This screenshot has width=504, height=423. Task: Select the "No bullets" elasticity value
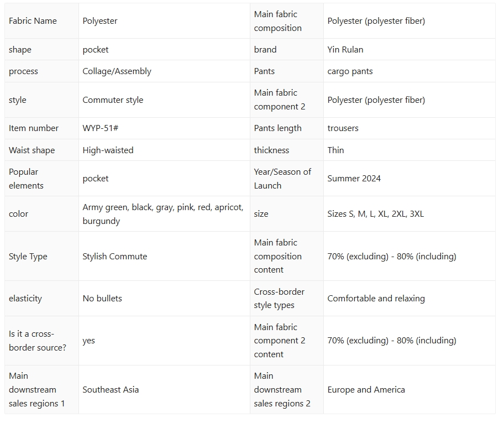tap(102, 299)
